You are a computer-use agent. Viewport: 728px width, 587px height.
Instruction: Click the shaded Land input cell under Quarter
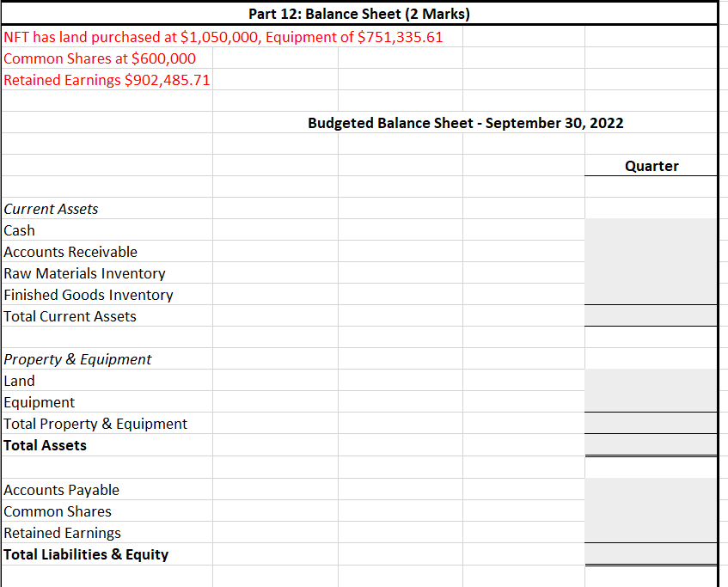tap(652, 381)
